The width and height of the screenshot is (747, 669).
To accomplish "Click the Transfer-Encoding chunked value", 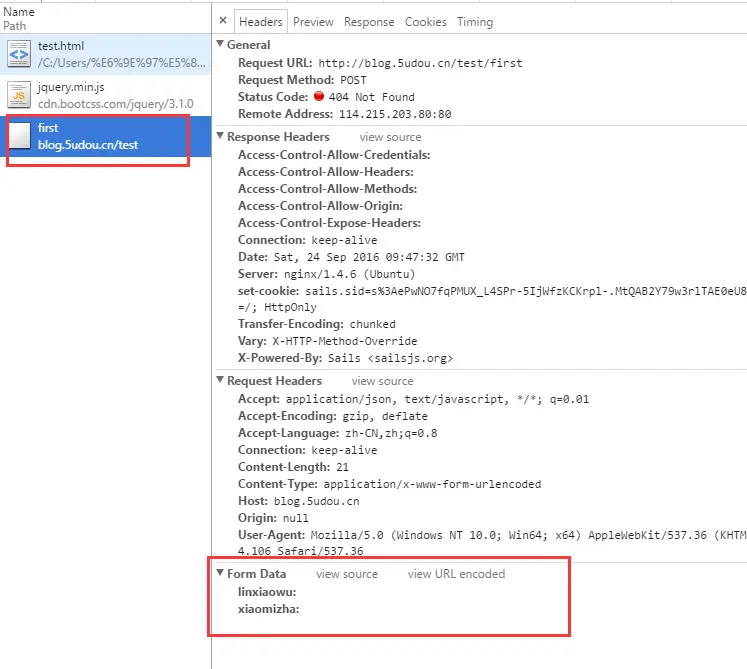I will tap(373, 324).
